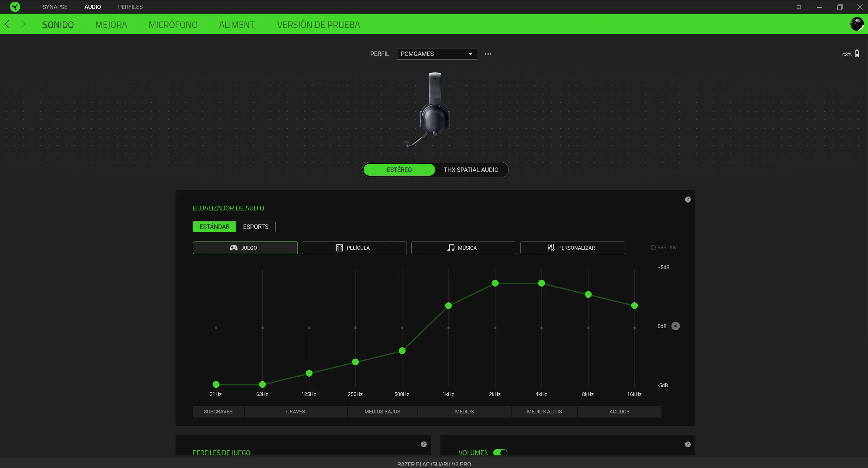Open help for Perfiles de Juego panel

coord(424,444)
